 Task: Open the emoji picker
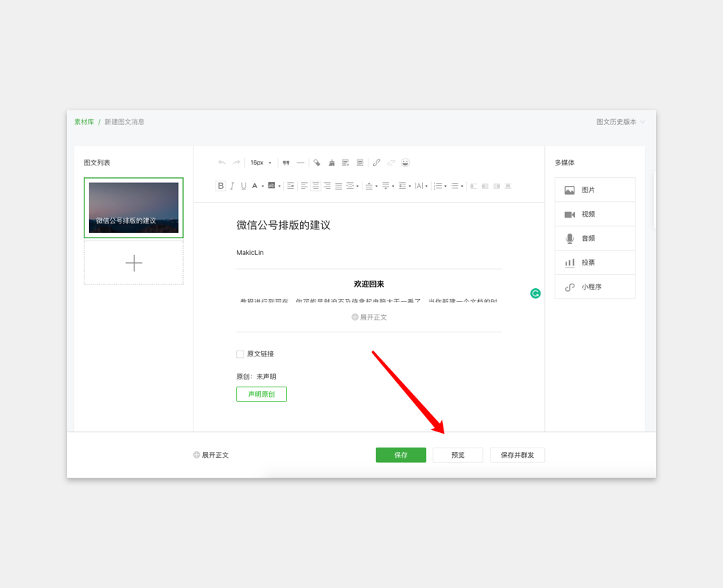[405, 162]
